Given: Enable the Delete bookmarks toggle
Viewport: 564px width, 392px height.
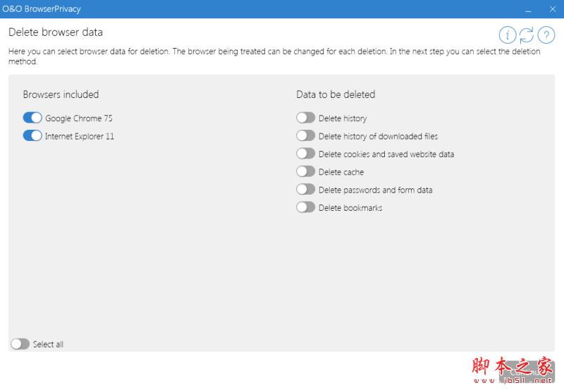Looking at the screenshot, I should pos(306,207).
